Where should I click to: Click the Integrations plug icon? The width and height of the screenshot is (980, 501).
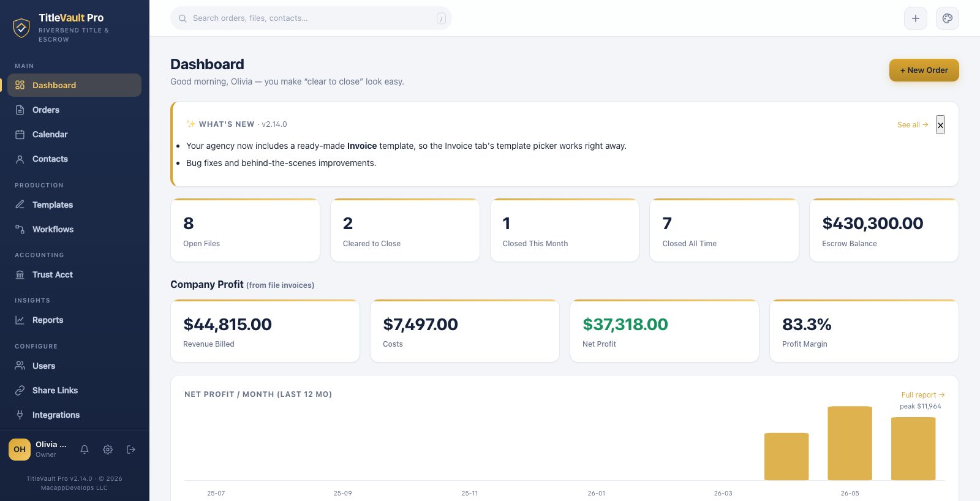click(x=20, y=415)
